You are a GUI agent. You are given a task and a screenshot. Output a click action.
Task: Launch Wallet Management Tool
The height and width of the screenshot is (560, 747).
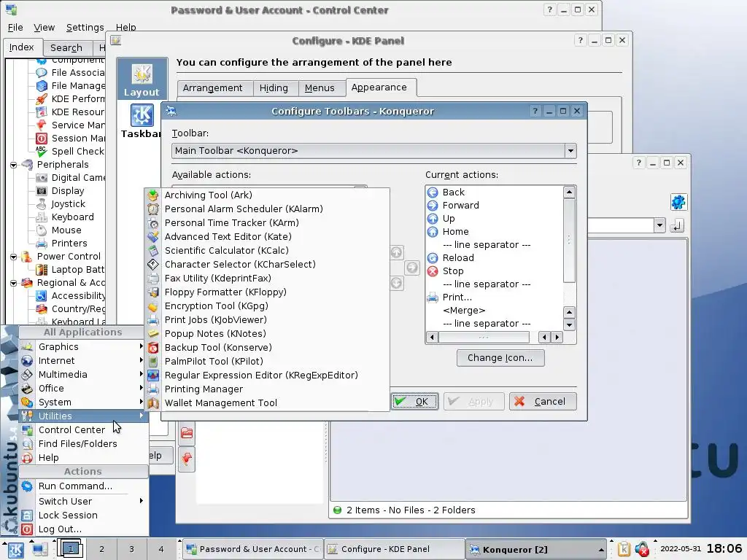click(x=267, y=402)
